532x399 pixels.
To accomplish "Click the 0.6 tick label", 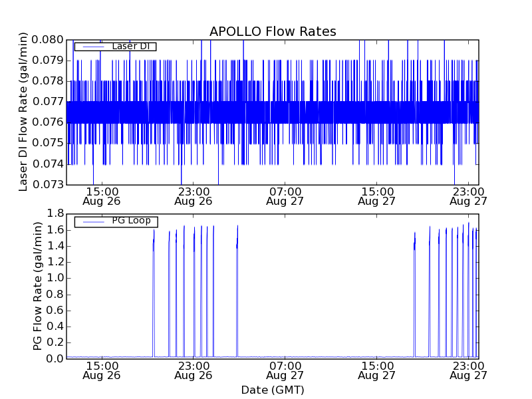I will [55, 311].
